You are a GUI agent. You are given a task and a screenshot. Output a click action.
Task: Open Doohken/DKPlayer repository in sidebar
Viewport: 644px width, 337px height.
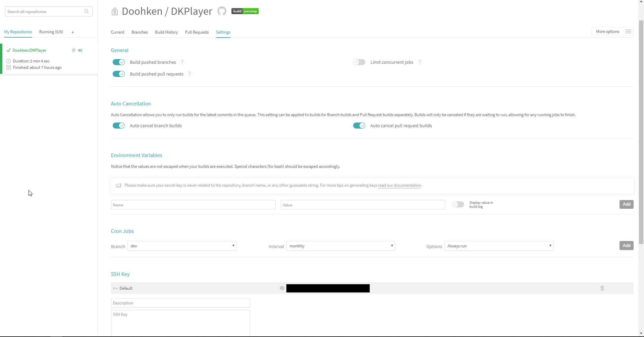[x=30, y=50]
